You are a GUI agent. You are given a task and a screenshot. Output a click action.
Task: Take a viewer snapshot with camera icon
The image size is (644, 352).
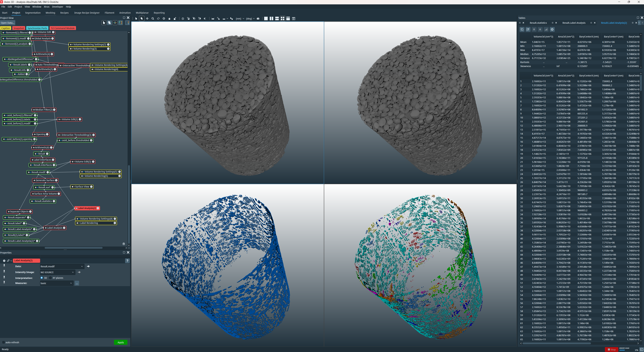(258, 18)
